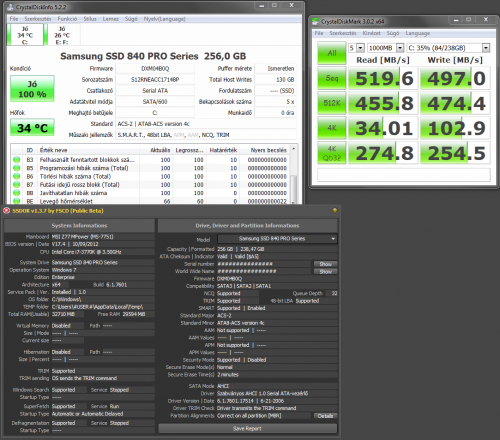The width and height of the screenshot is (500, 440).
Task: Click the CrystalDiskInfo title bar app icon
Action: 11,7
